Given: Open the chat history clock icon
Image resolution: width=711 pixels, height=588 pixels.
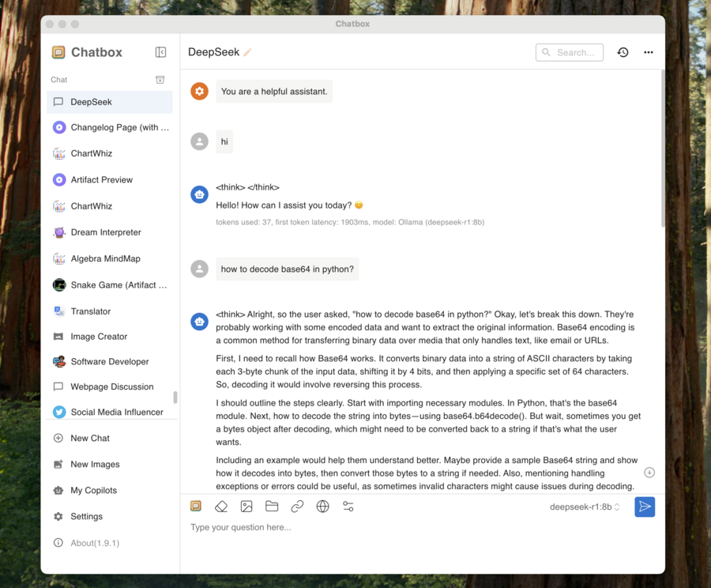Looking at the screenshot, I should click(x=623, y=52).
